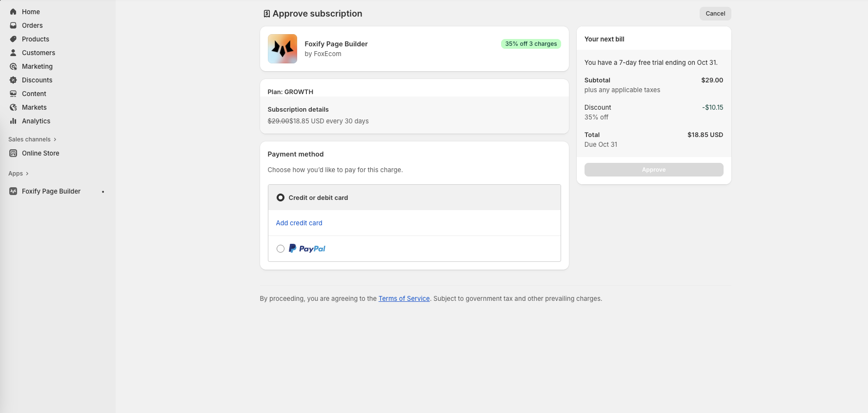
Task: Open Foxify Page Builder app entry
Action: pos(51,191)
